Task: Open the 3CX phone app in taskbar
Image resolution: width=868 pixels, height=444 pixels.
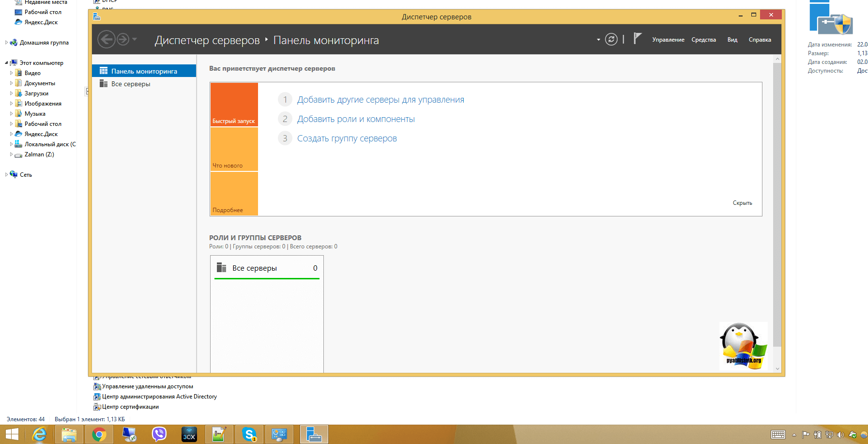Action: point(189,434)
